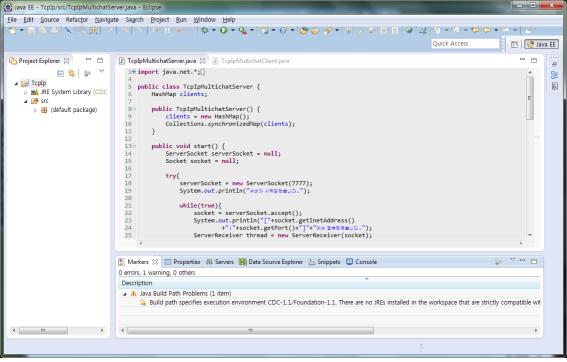
Task: Open the New dropdown arrow in the toolbar
Action: 21,31
